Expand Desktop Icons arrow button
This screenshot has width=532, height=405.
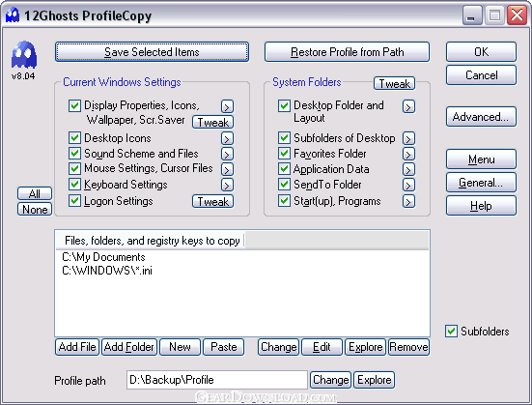point(227,138)
